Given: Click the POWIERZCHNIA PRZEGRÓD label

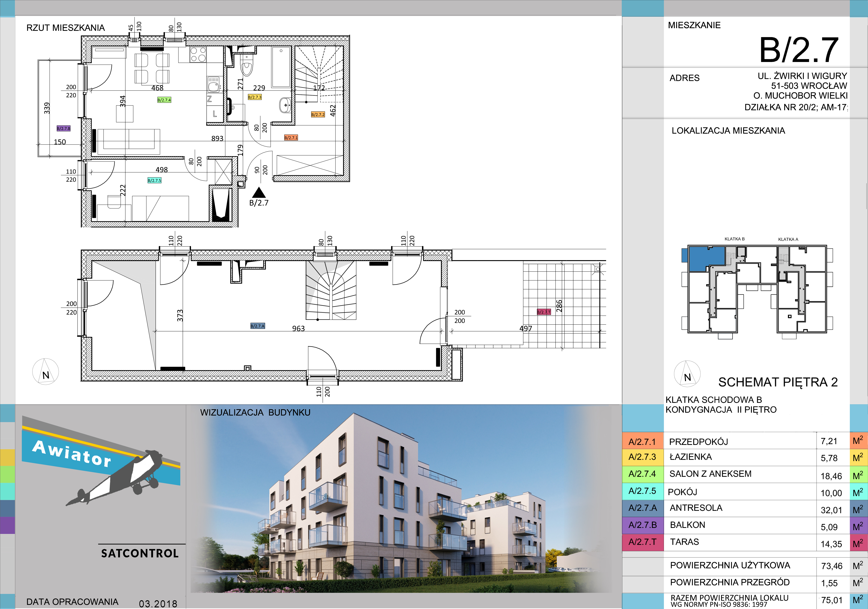Looking at the screenshot, I should coord(730,582).
